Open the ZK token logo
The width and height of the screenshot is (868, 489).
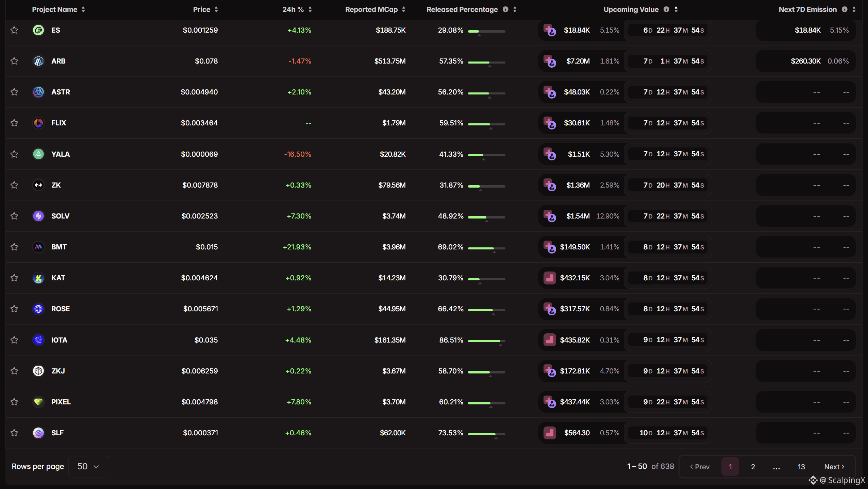(38, 185)
